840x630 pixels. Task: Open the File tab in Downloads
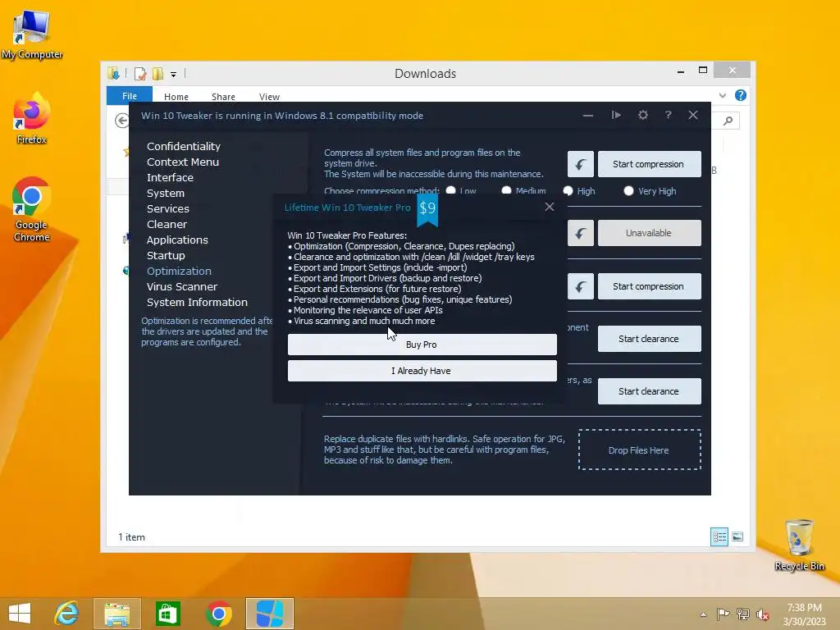point(130,95)
